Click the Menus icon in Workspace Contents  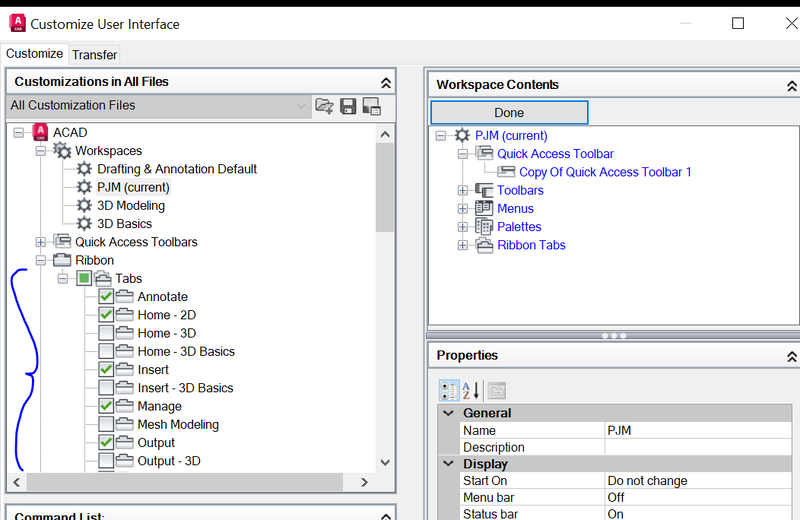pos(484,208)
